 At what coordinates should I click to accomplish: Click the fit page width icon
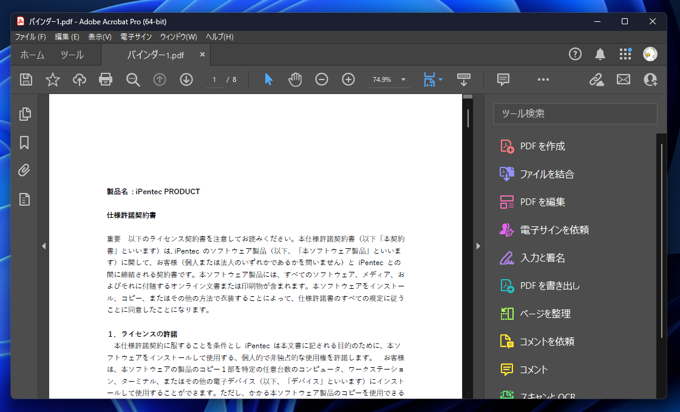pos(429,79)
